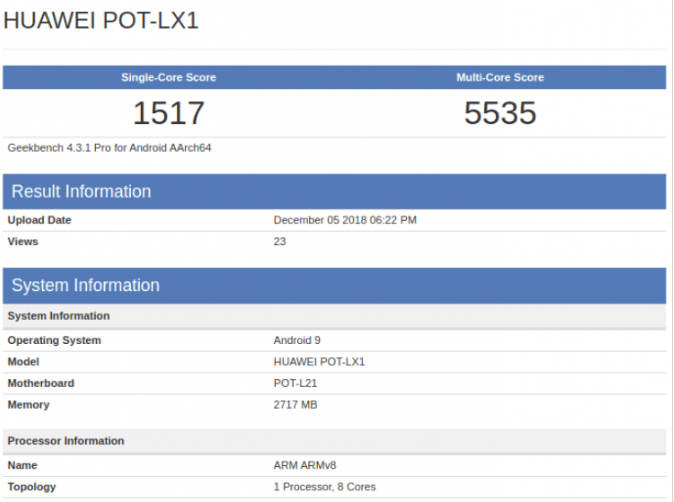This screenshot has width=674, height=502.
Task: Click the multi-core score value 5535
Action: (x=500, y=113)
